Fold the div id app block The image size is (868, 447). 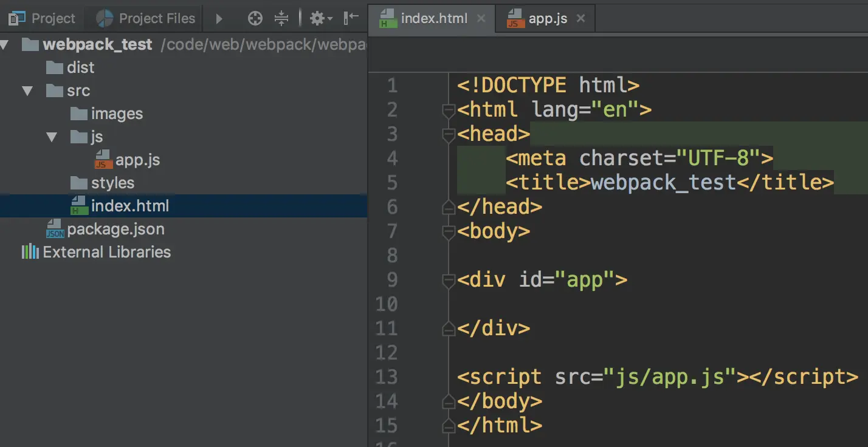point(449,280)
